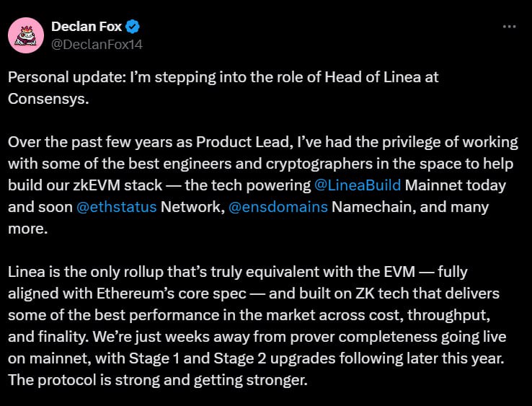Open Declan Fox's frog profile picture
The width and height of the screenshot is (532, 406).
coord(26,35)
